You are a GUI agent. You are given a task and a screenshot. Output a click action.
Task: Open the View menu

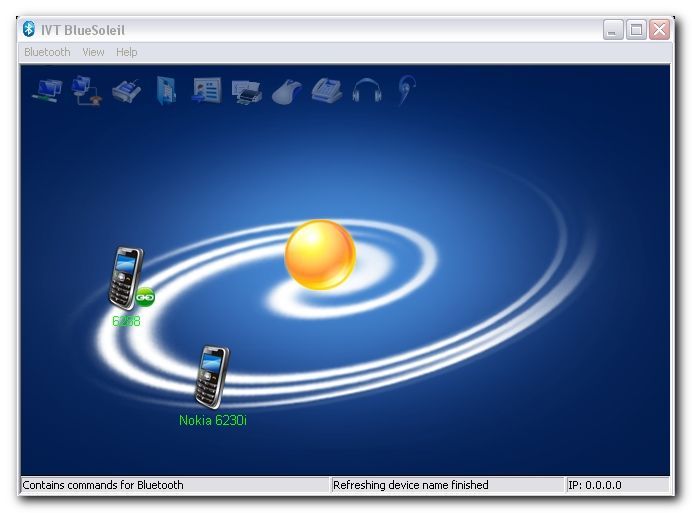[93, 52]
